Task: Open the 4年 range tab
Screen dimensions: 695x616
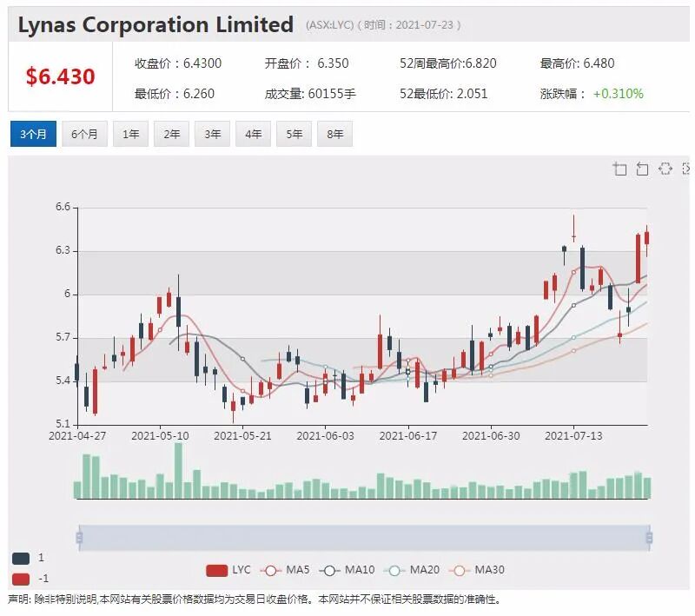Action: click(x=253, y=134)
